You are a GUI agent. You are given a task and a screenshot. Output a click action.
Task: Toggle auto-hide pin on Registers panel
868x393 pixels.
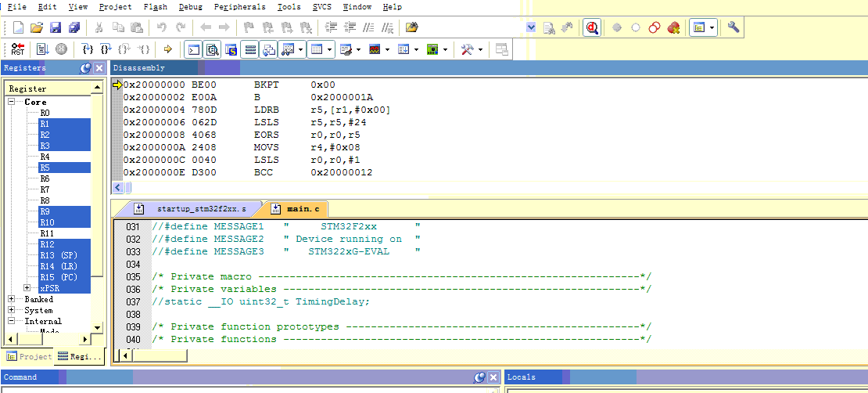click(85, 67)
